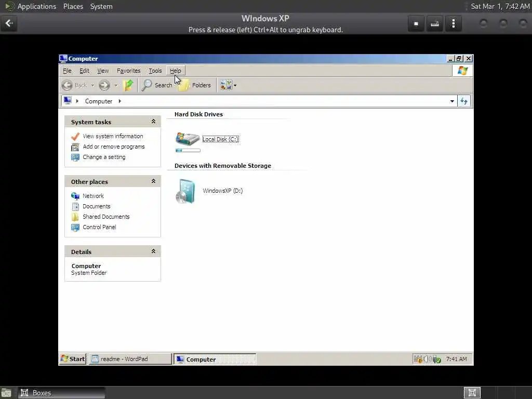Expand the arrow after Computer in address bar
Screen dimensions: 532x399
120,101
